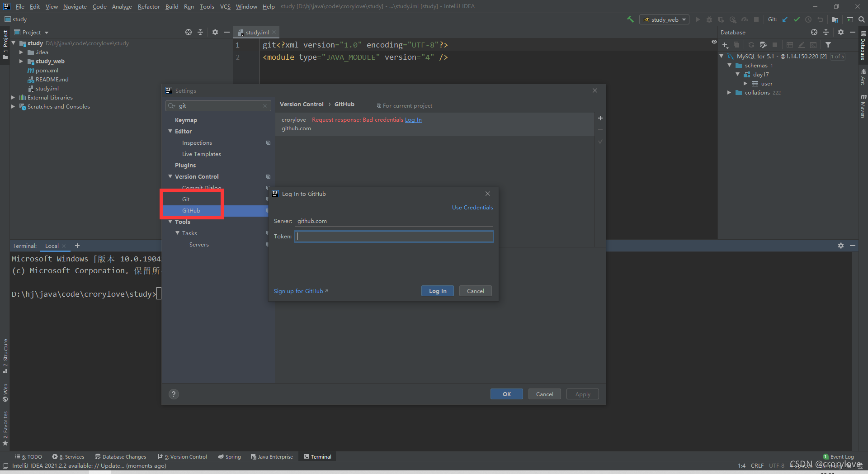868x474 pixels.
Task: Toggle editor inspection eye icon
Action: tap(714, 42)
